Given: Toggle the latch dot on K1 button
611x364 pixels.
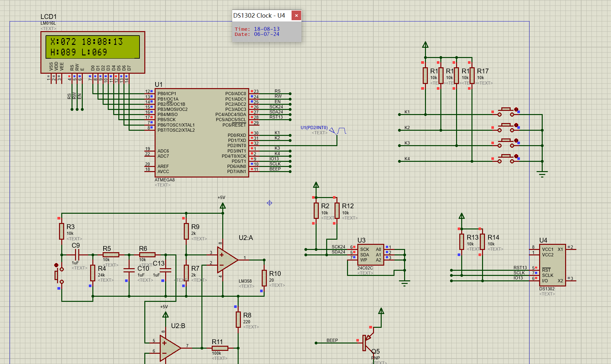Looking at the screenshot, I should (x=516, y=109).
